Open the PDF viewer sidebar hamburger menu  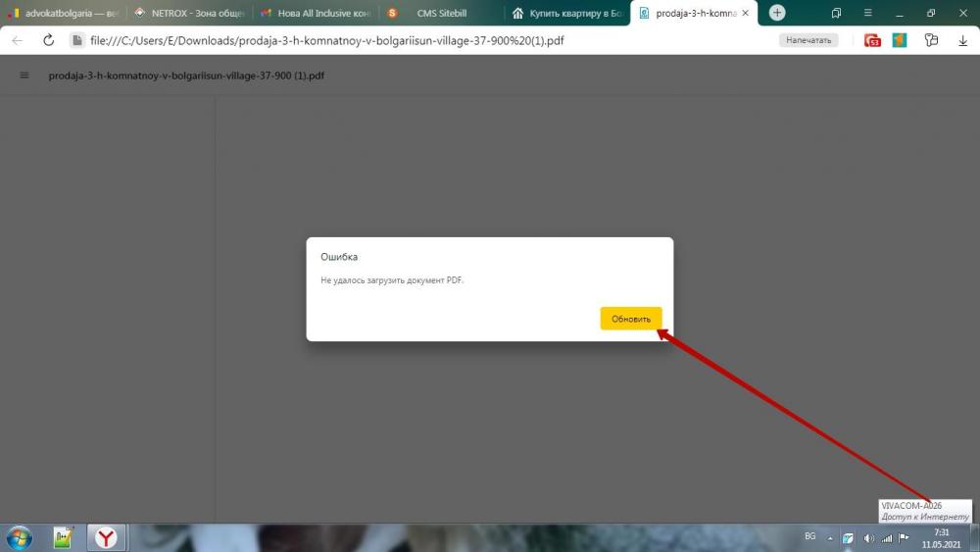24,75
